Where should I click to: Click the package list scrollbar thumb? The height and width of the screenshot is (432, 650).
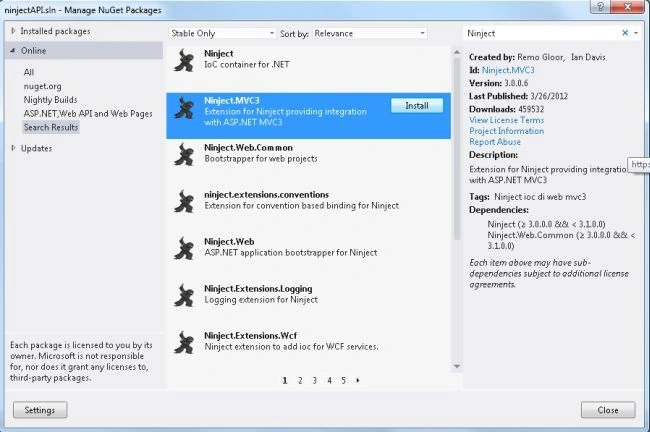456,148
